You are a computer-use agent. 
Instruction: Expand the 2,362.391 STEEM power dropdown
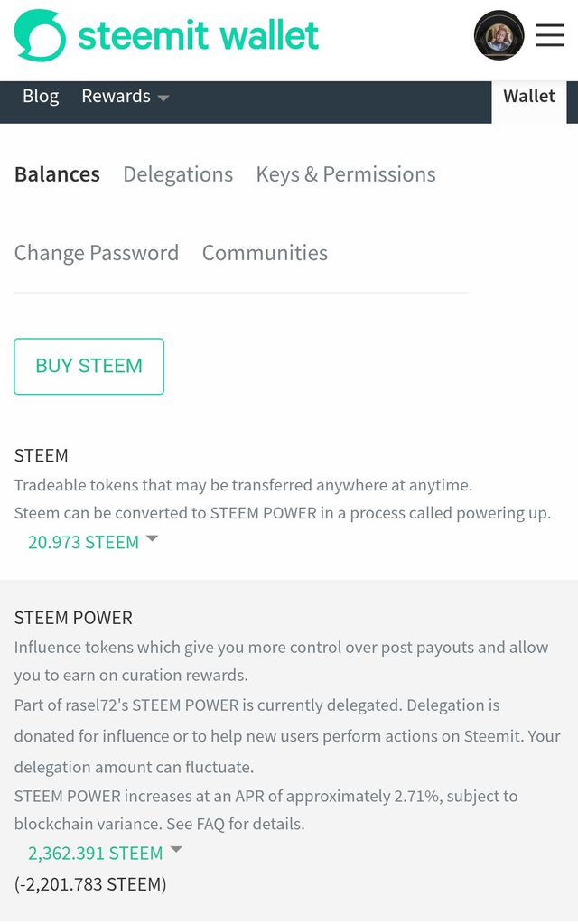[105, 854]
